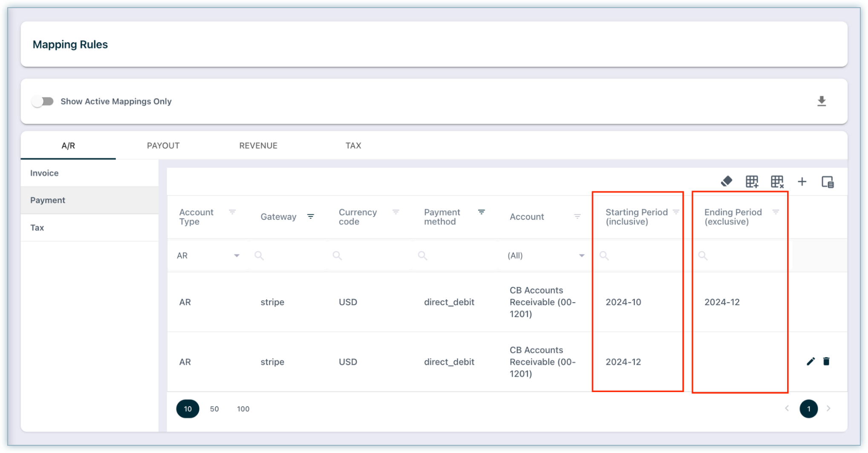The image size is (868, 453).
Task: Click the eraser clear filters icon
Action: click(x=727, y=182)
